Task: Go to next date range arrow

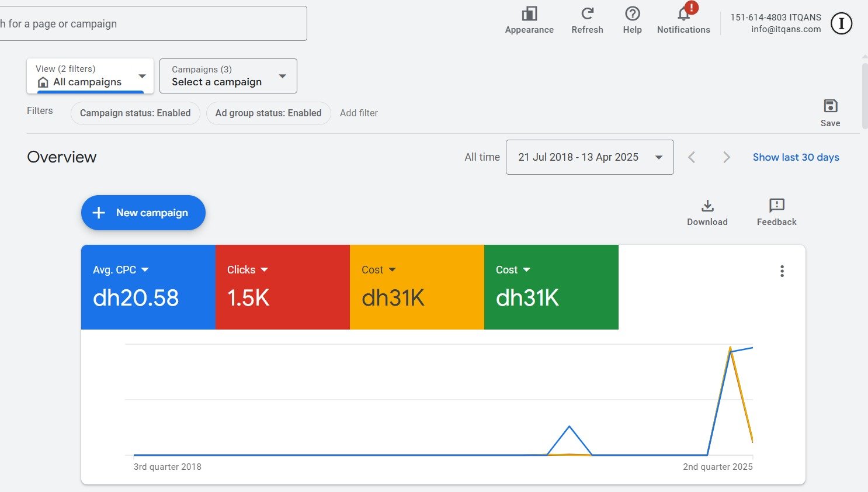Action: (726, 157)
